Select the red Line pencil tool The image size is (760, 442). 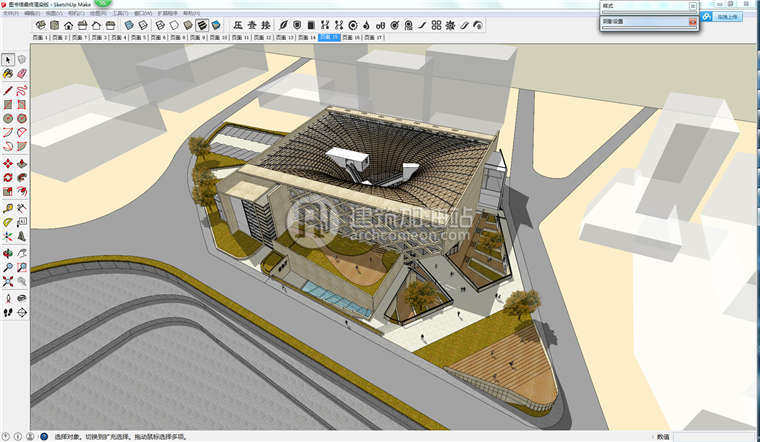[8, 91]
